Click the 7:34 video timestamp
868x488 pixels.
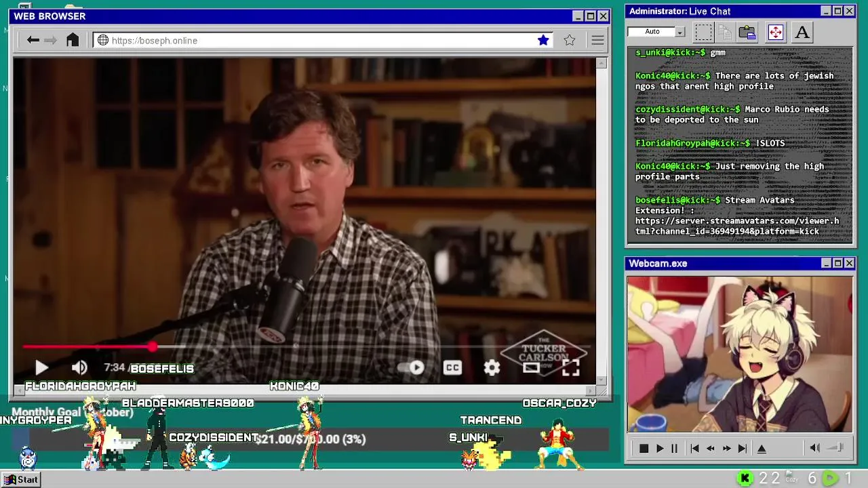pyautogui.click(x=115, y=367)
